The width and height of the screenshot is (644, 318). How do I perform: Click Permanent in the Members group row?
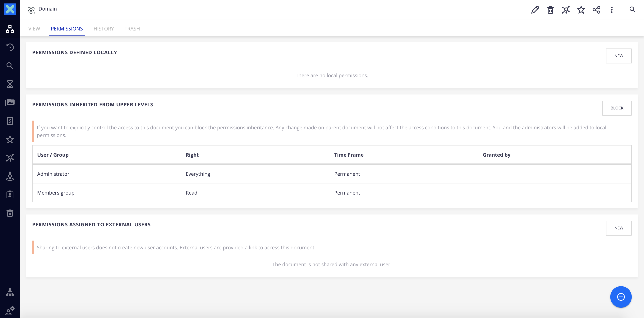coord(347,193)
